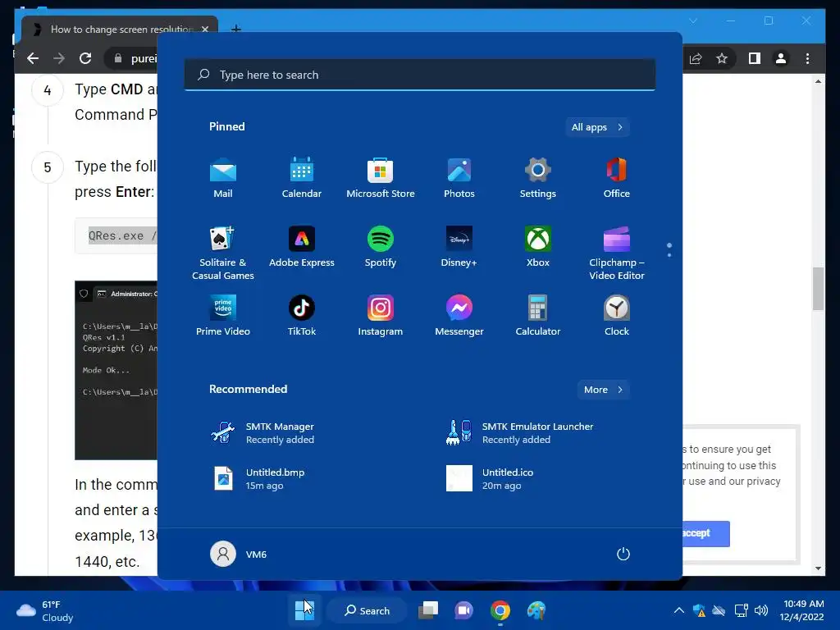Open Messenger
This screenshot has width=840, height=630.
tap(459, 316)
